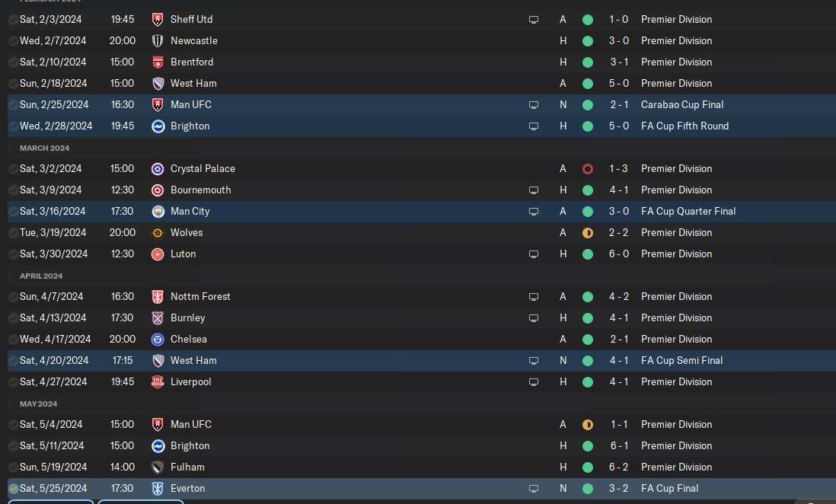
Task: Collapse the May 2024 section header
Action: 38,404
